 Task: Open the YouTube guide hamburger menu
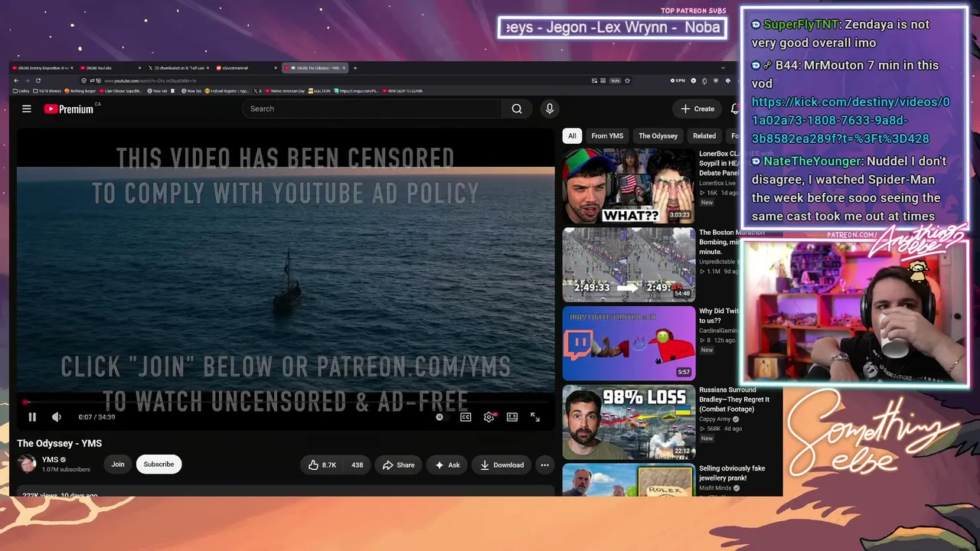(27, 109)
